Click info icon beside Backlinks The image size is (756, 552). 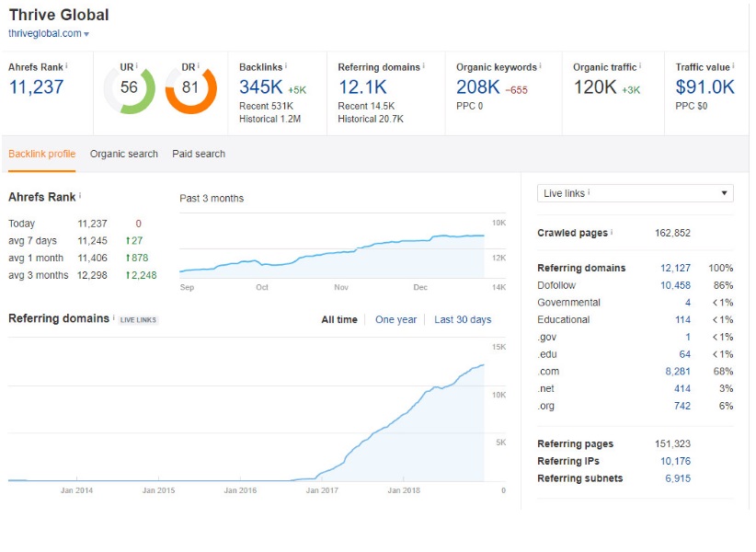286,66
